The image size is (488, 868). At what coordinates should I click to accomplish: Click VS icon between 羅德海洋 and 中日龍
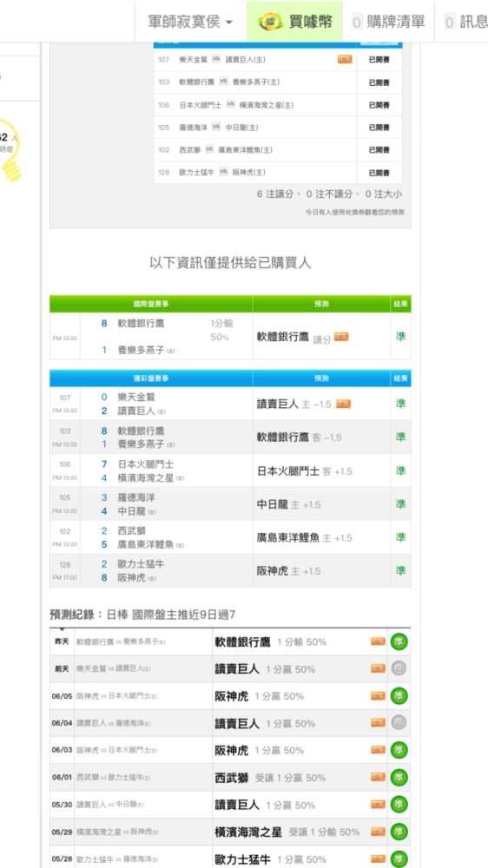pyautogui.click(x=216, y=127)
